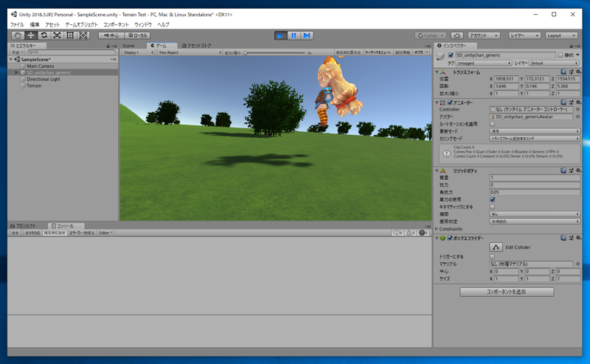Screen dimensions: 590x364
Task: Open the Animator Update Mode dropdown
Action: (535, 131)
